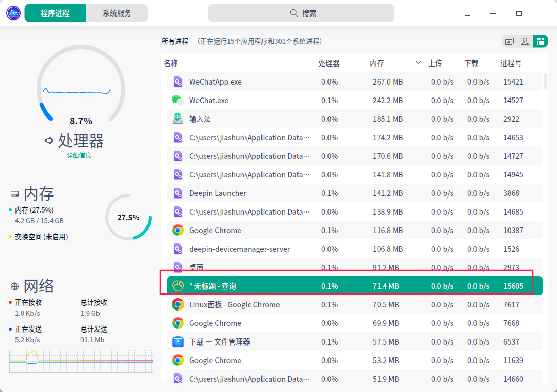Click the 交换空间 (未启用) legend label
The image size is (557, 392).
point(41,237)
